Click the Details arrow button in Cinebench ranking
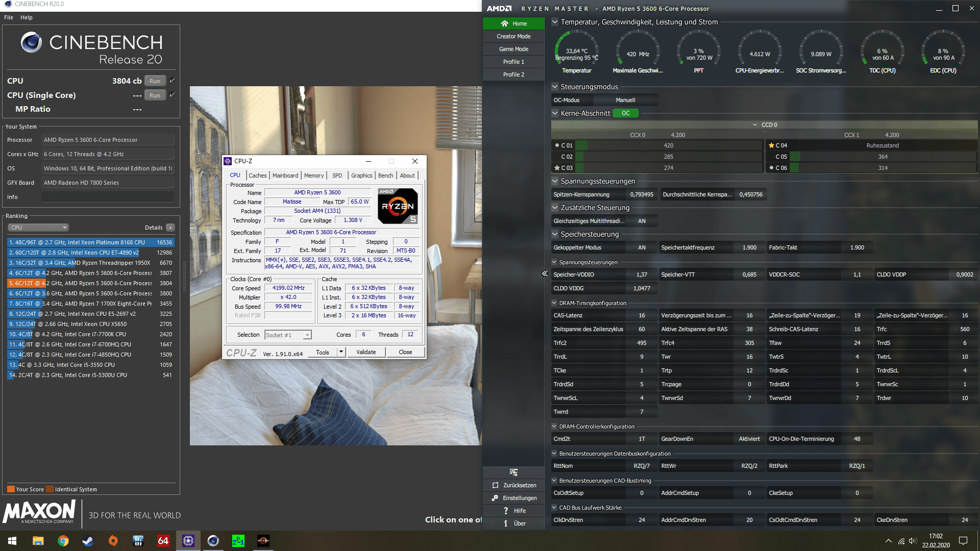The height and width of the screenshot is (551, 980). click(170, 228)
